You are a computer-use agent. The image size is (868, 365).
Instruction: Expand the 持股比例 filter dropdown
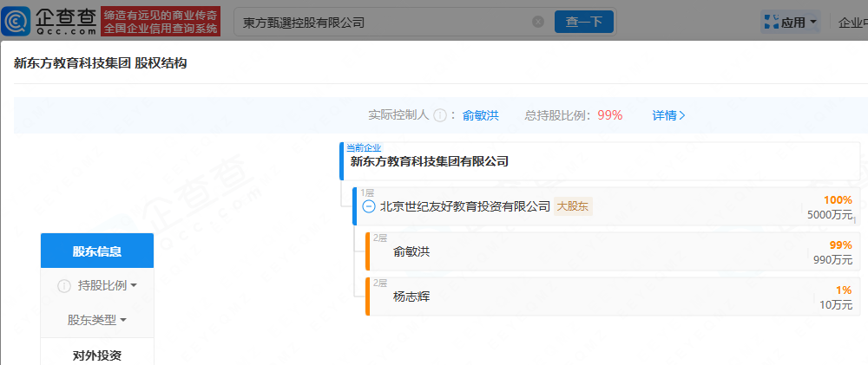coord(108,286)
